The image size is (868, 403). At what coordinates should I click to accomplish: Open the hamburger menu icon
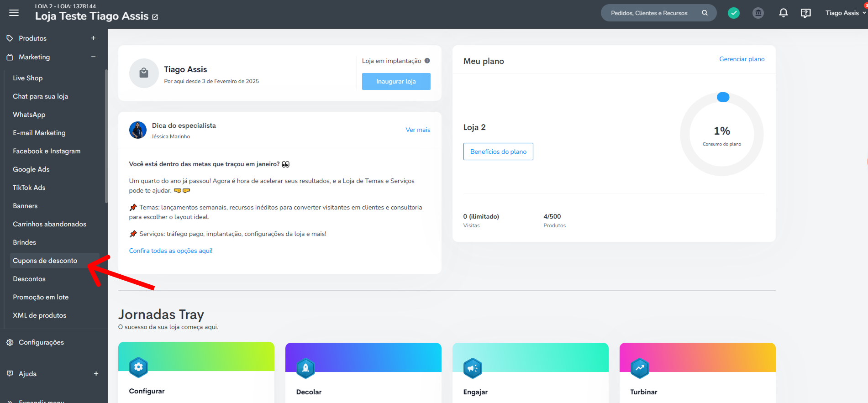(x=14, y=13)
